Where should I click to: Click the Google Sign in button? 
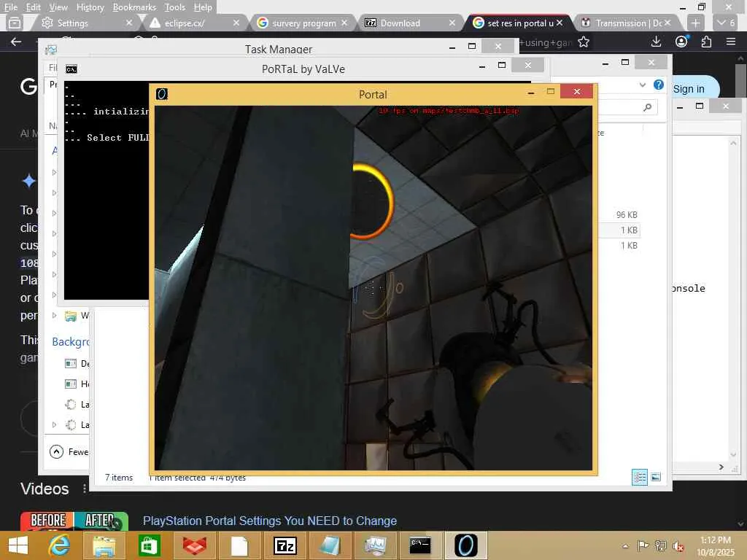tap(689, 89)
